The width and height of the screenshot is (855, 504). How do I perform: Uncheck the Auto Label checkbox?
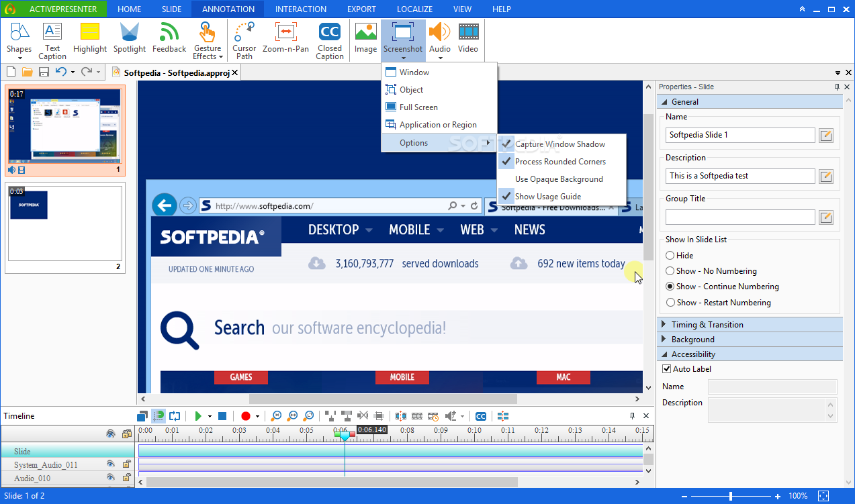click(667, 369)
